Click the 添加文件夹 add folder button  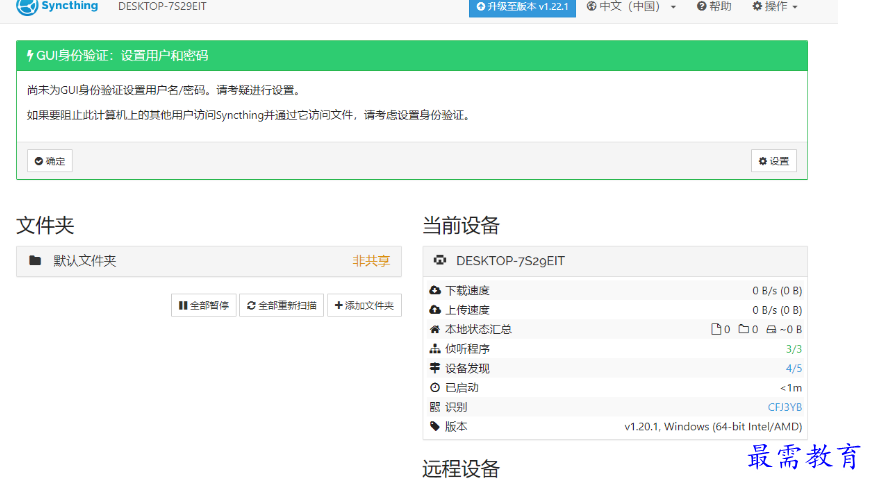coord(364,305)
